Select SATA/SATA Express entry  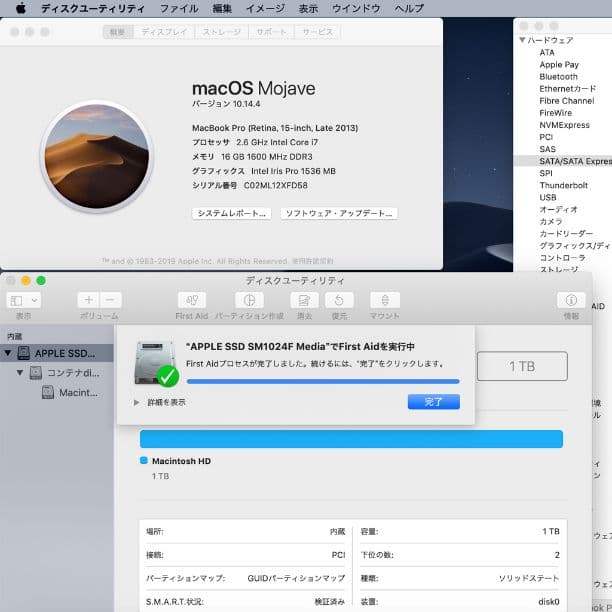pos(563,161)
